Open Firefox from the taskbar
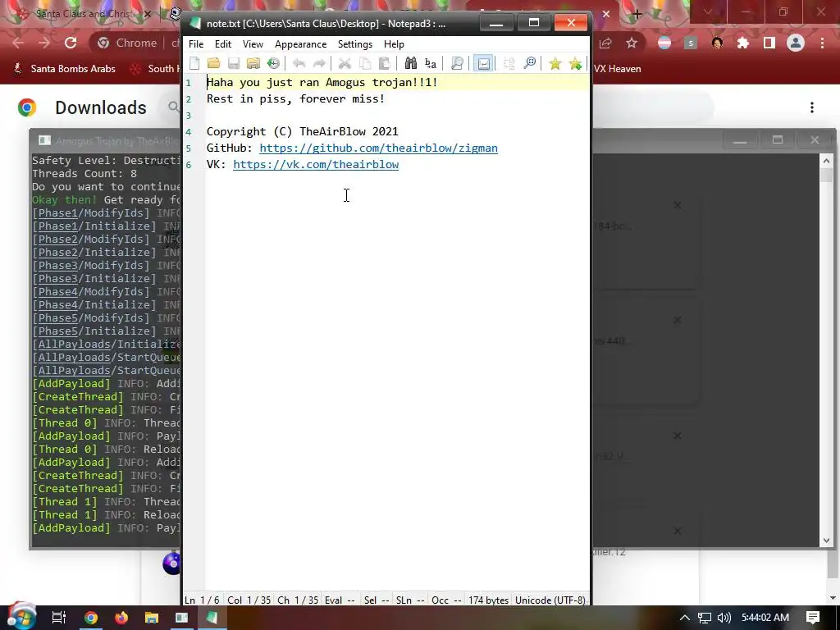840x630 pixels. tap(121, 618)
